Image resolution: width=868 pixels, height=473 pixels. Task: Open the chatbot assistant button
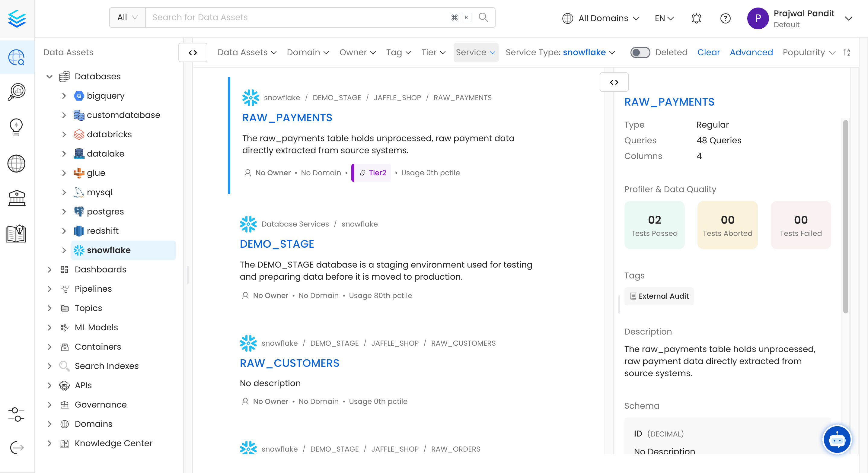(x=837, y=440)
